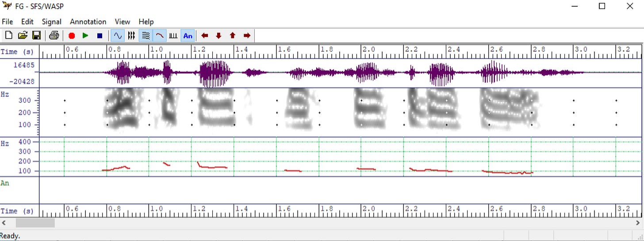Click the up arrow toolbar icon
Viewport: 644px width, 241px height.
pos(233,35)
